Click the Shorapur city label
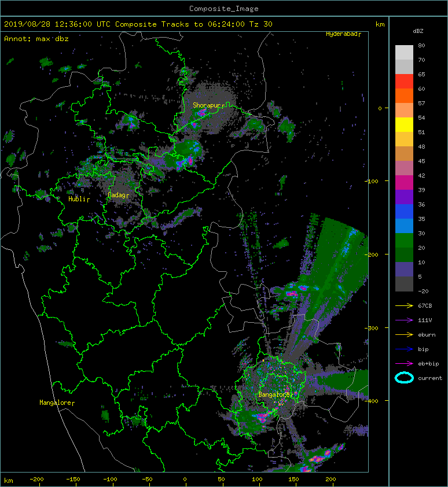Screen dimensions: 448x487 [207, 105]
